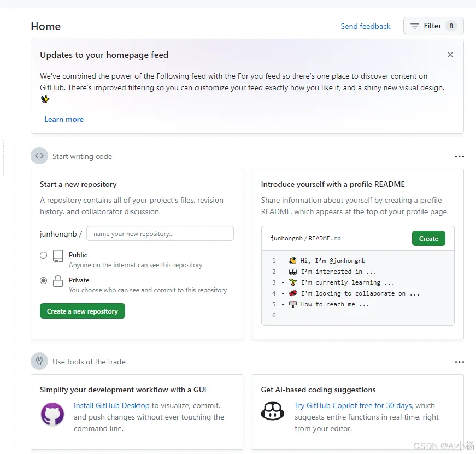Open Try GitHub Copilot free for 30 days link
The height and width of the screenshot is (454, 476).
pyautogui.click(x=354, y=405)
